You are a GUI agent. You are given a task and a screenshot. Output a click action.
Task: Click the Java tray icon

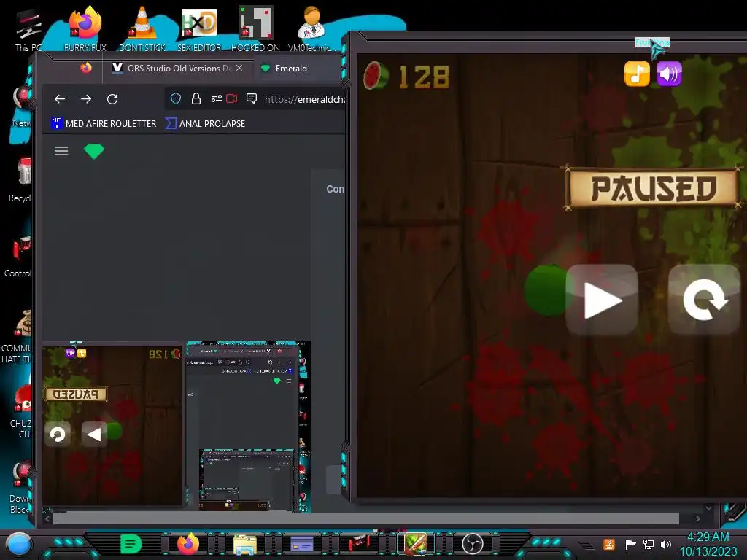tap(609, 544)
